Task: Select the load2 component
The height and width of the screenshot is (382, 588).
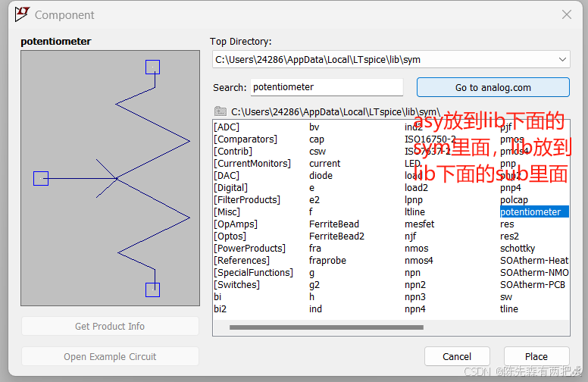Action: point(416,188)
